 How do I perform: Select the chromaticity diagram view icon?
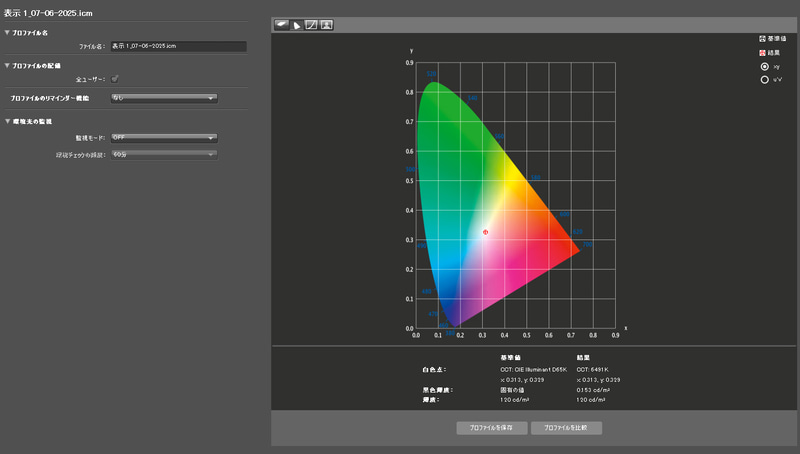pos(296,24)
